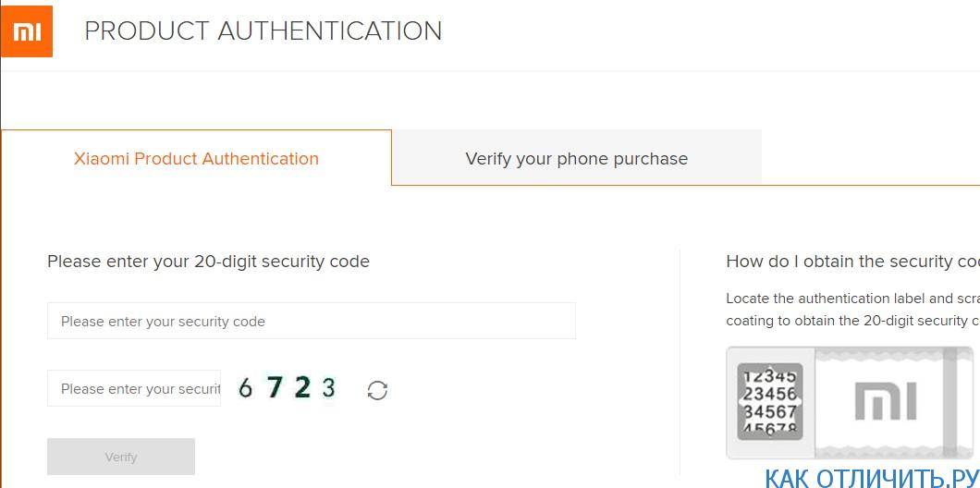Click the gray Mi logo on label image
Viewport: 980px width, 488px height.
point(886,402)
